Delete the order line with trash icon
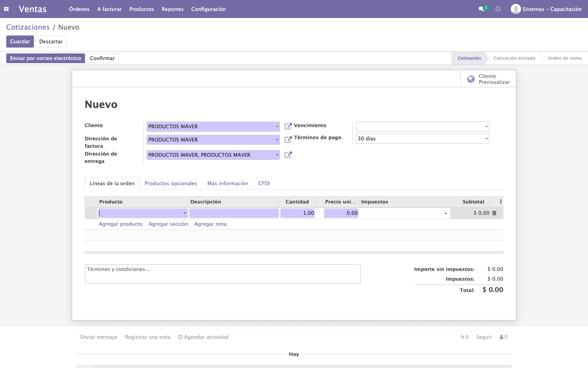588x368 pixels. (494, 213)
